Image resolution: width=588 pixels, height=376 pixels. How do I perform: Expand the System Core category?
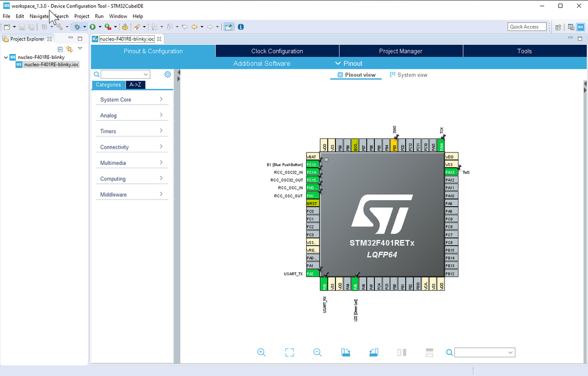pos(132,99)
